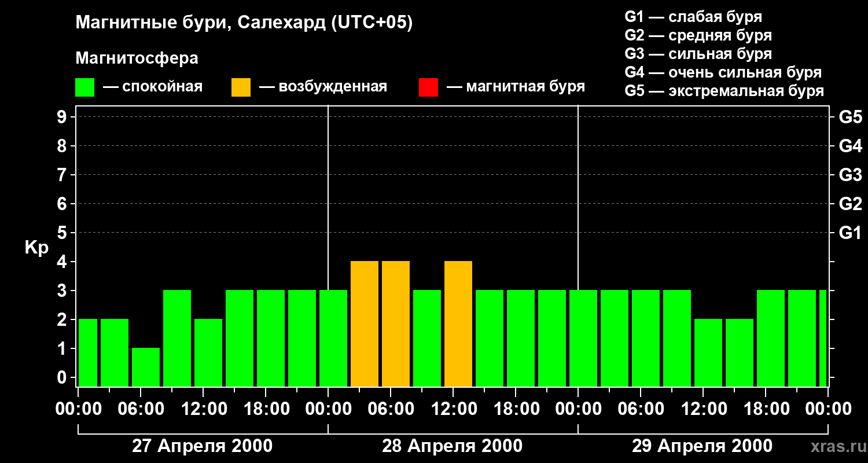The height and width of the screenshot is (463, 868).
Task: Click the right-axis 'G2' label
Action: (x=850, y=204)
